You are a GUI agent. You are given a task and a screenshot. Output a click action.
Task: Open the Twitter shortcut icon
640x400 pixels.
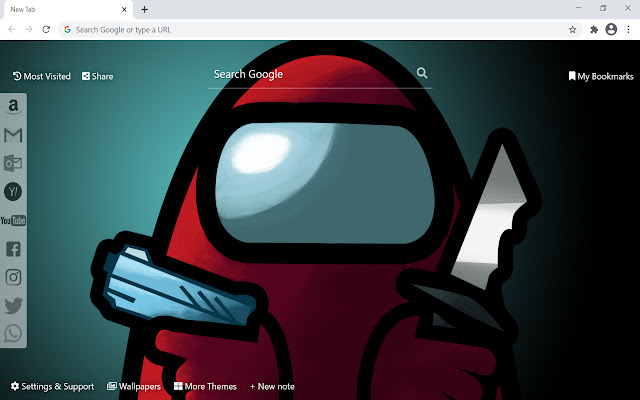(13, 305)
